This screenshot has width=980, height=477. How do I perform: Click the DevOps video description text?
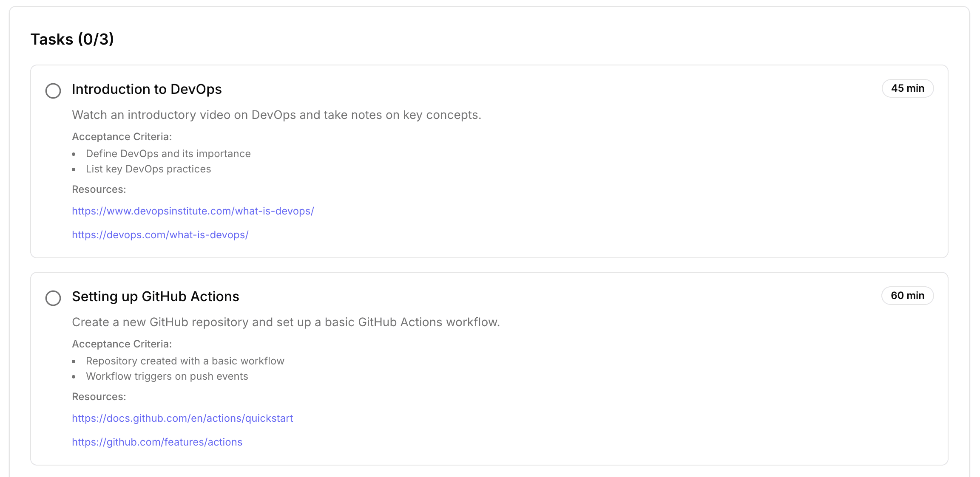pos(276,115)
